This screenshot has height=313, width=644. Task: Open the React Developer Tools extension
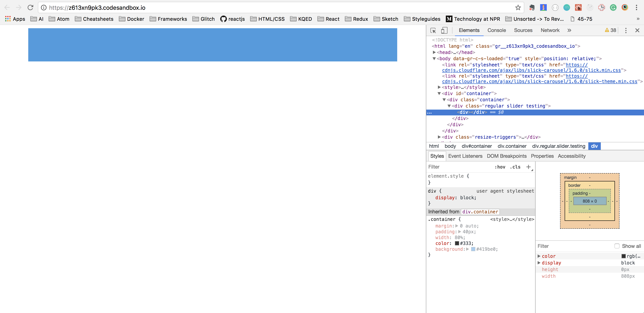click(x=578, y=7)
